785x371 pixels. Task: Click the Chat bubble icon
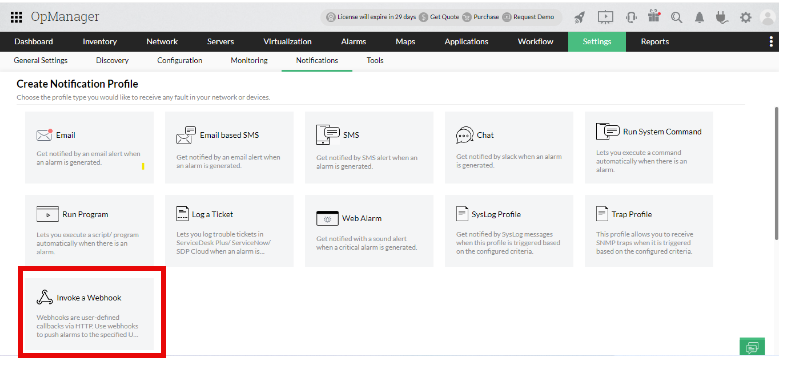pos(465,135)
